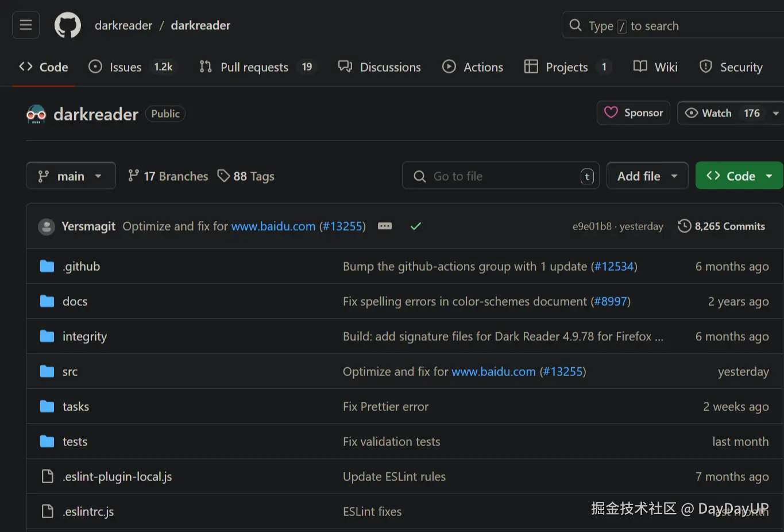Click the commit status green checkmark
The height and width of the screenshot is (532, 784).
coord(416,226)
